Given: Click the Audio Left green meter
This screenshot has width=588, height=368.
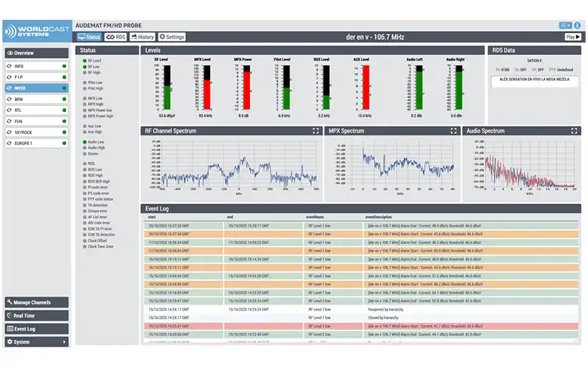Looking at the screenshot, I should 420,88.
